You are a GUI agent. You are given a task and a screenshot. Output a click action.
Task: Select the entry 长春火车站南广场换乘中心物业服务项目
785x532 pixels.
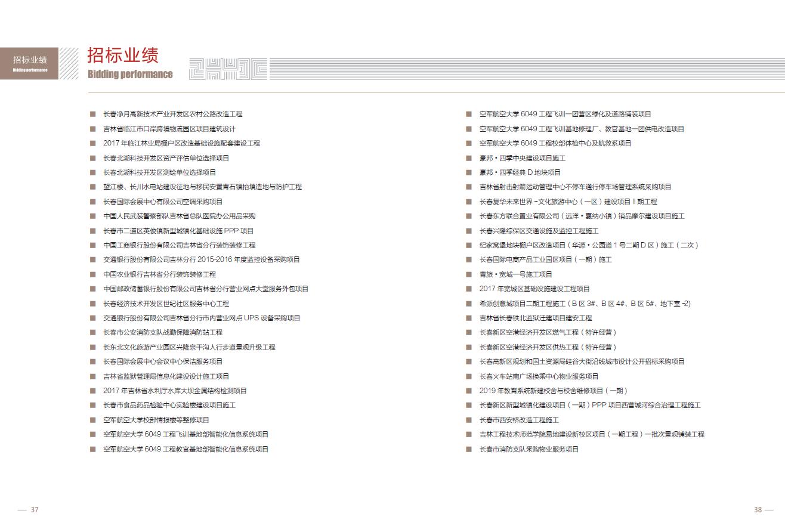539,376
